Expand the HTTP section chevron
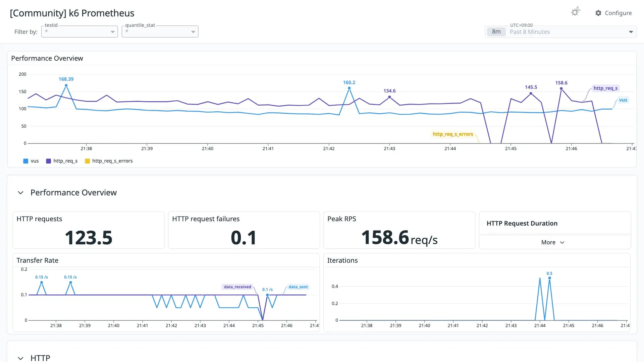 point(20,358)
